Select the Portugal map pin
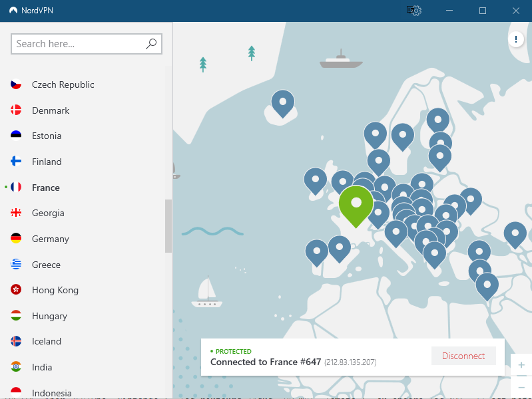Screen dimensions: 532x399 [x=316, y=252]
